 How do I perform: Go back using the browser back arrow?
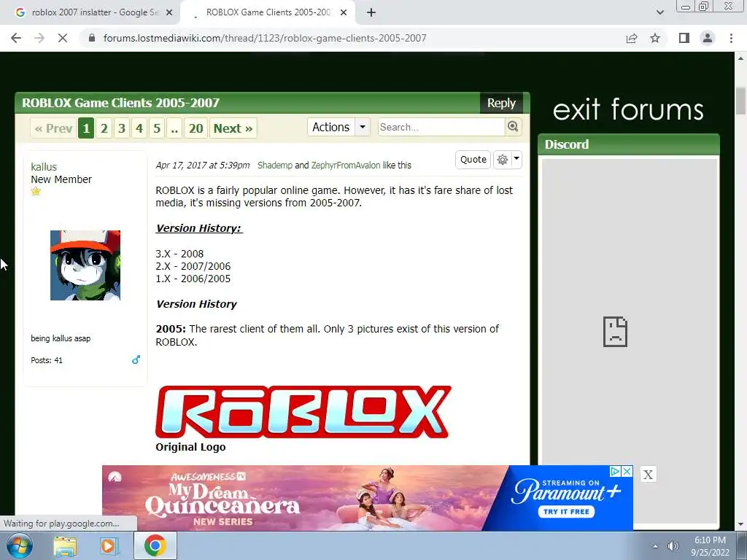16,38
